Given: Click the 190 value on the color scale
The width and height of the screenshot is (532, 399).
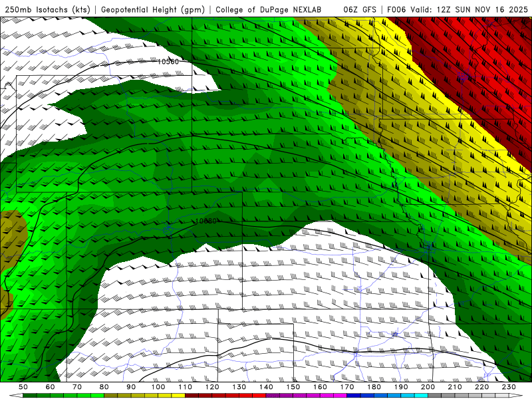Looking at the screenshot, I should [401, 387].
